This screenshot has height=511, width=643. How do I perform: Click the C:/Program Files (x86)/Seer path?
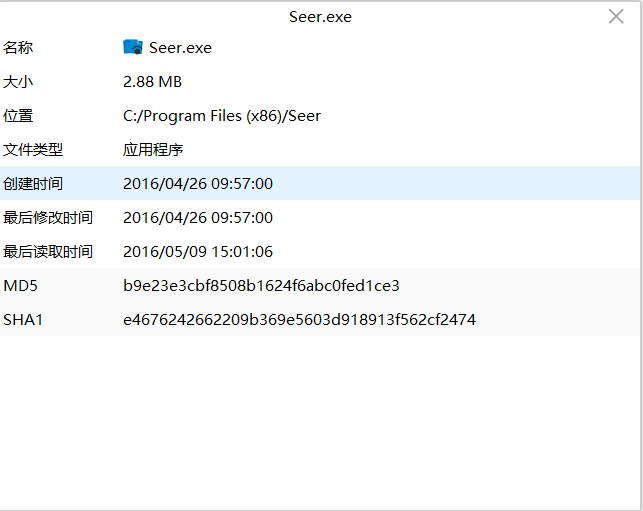222,115
